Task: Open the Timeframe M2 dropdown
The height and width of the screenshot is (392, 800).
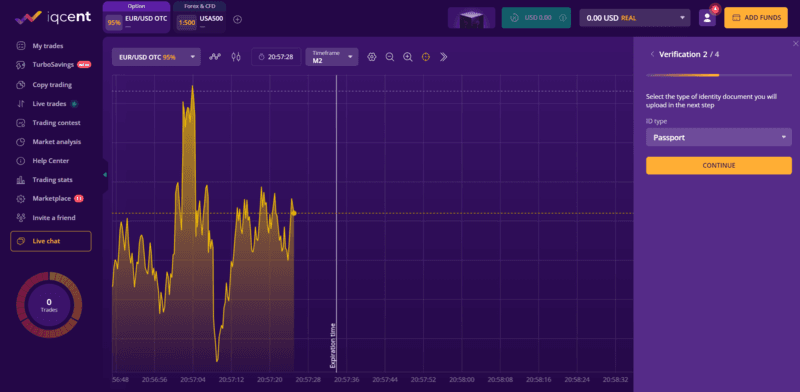Action: (x=332, y=57)
